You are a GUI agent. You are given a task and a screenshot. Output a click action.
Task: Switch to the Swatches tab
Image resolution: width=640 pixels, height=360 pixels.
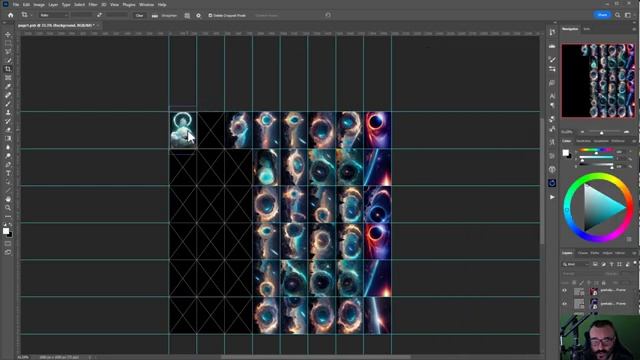click(583, 141)
